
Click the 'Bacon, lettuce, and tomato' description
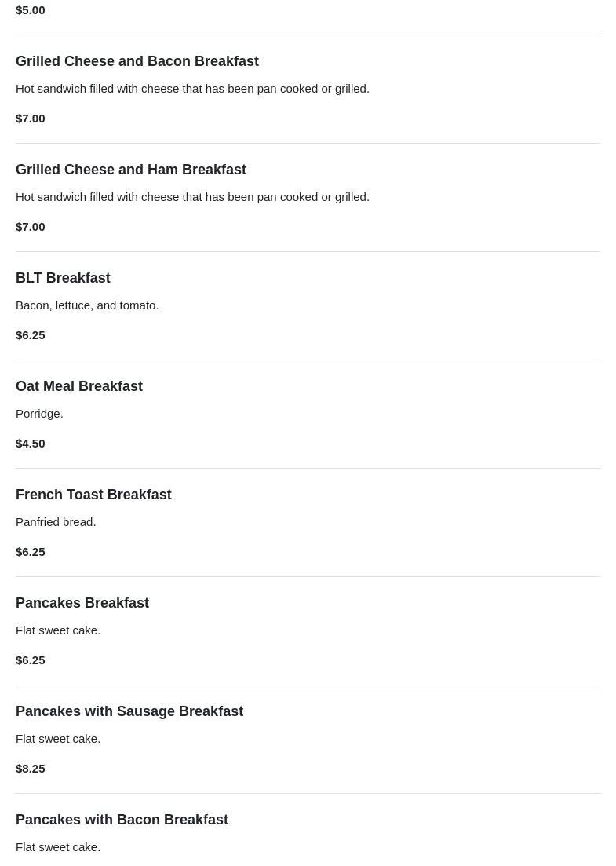pyautogui.click(x=87, y=305)
